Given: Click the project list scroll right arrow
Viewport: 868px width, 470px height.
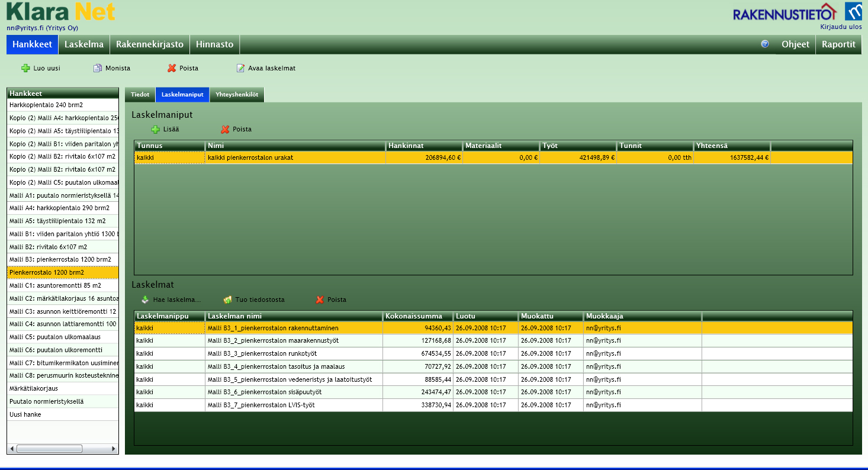Looking at the screenshot, I should coord(114,449).
